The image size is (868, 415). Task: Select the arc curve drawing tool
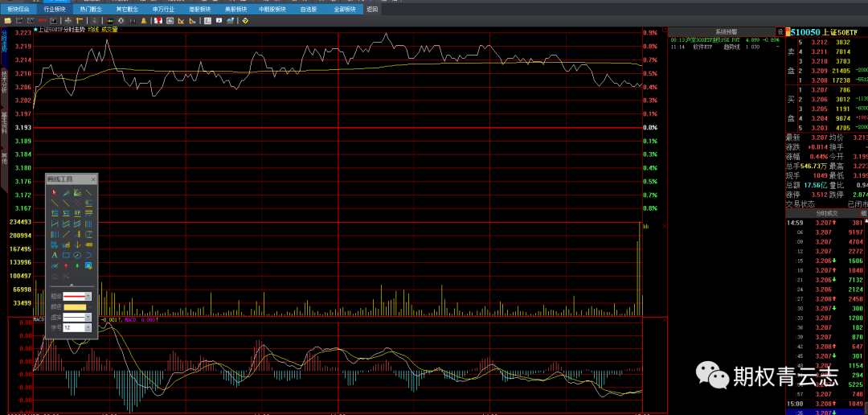click(x=88, y=255)
